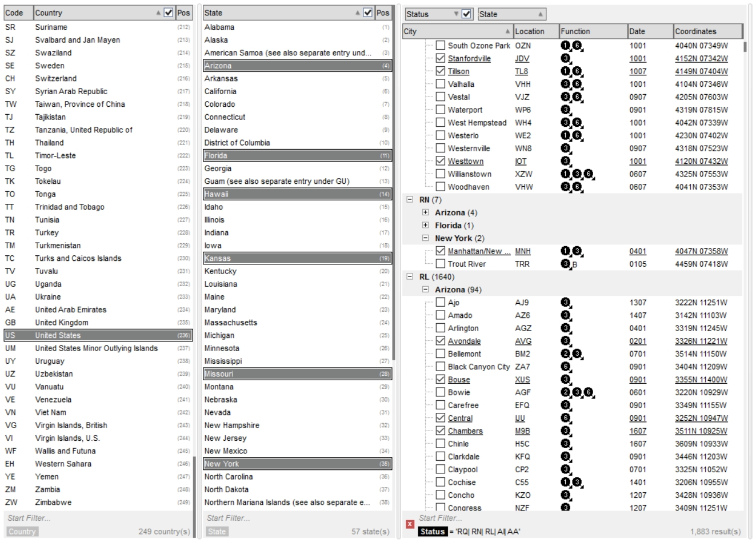Open the Tillson city link
The image size is (756, 543).
[x=458, y=71]
